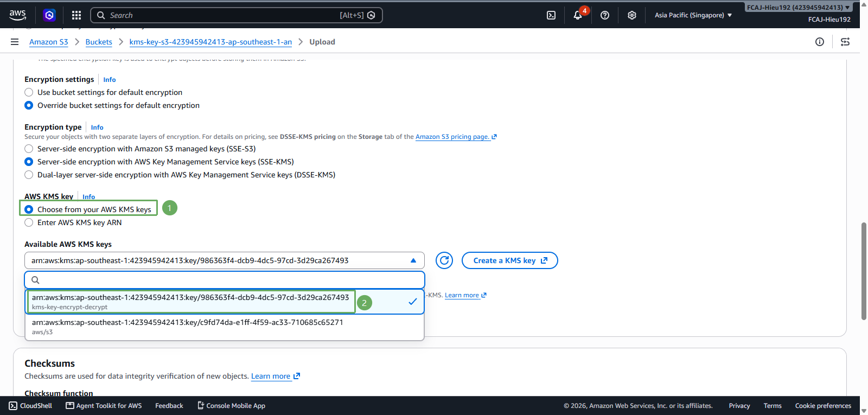Open the help question mark icon
This screenshot has height=415, width=868.
coord(605,15)
